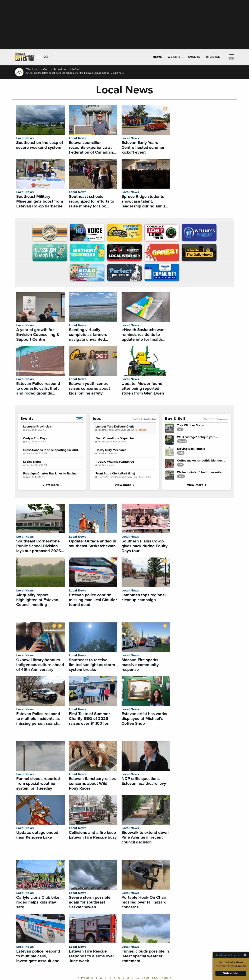This screenshot has width=249, height=980.
Task: Go to the Previous page
Action: (x=85, y=978)
